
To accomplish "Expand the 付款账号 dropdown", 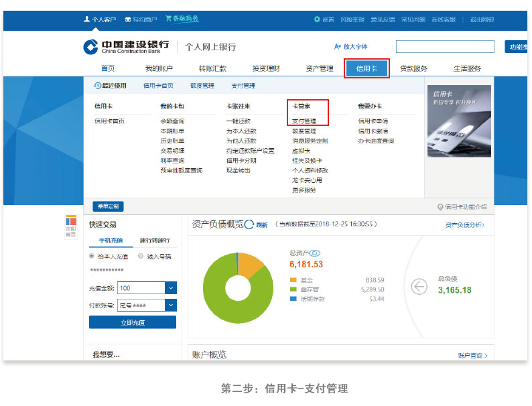I will pyautogui.click(x=171, y=306).
